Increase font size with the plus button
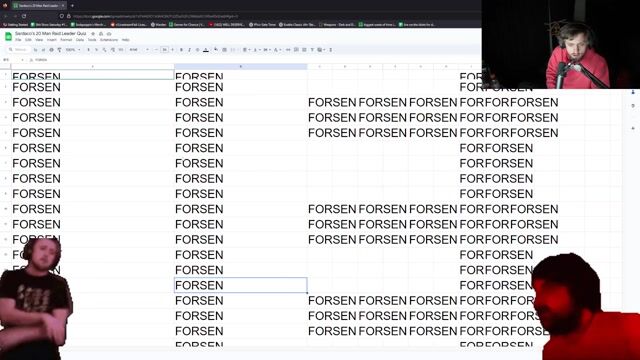 click(x=172, y=50)
